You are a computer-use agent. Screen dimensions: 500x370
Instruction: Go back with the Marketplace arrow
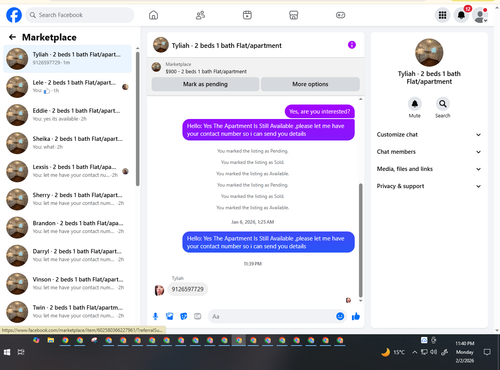[12, 37]
